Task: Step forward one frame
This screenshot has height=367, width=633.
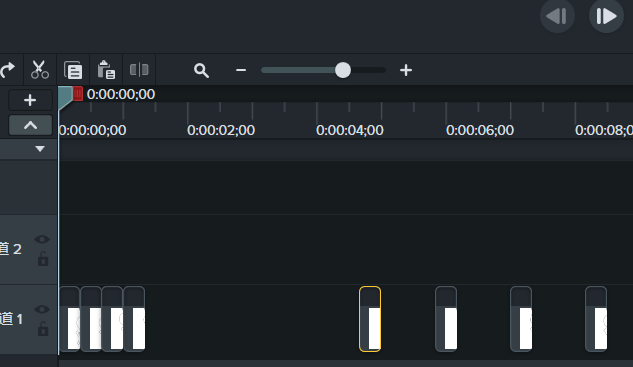Action: click(606, 16)
